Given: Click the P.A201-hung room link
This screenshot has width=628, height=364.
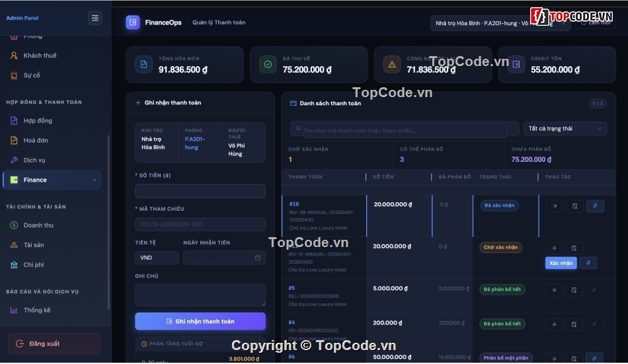Looking at the screenshot, I should 194,143.
